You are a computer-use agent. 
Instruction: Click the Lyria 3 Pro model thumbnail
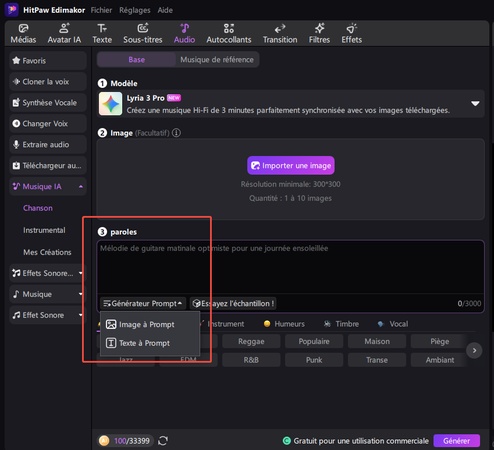pos(110,104)
